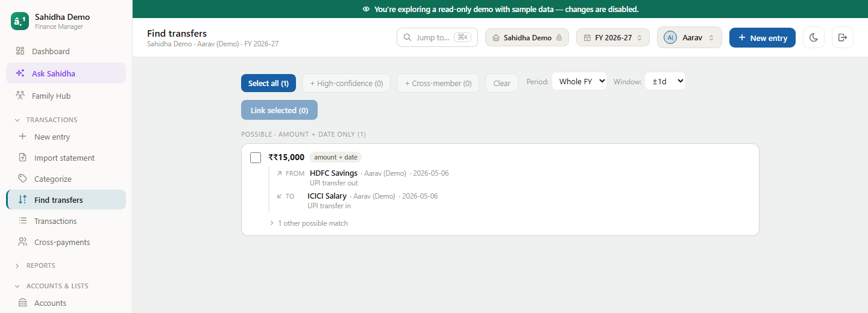The height and width of the screenshot is (313, 868).
Task: Open the Period Whole FY dropdown
Action: (x=579, y=81)
